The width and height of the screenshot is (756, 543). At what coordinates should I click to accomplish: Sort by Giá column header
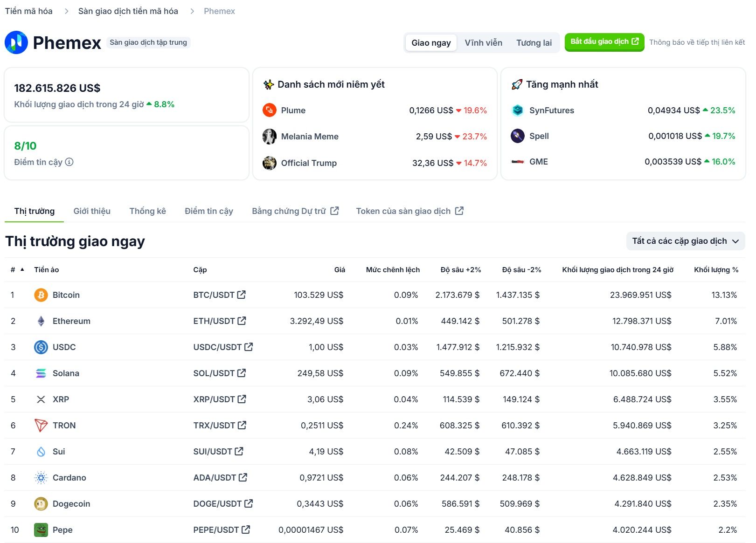tap(340, 270)
